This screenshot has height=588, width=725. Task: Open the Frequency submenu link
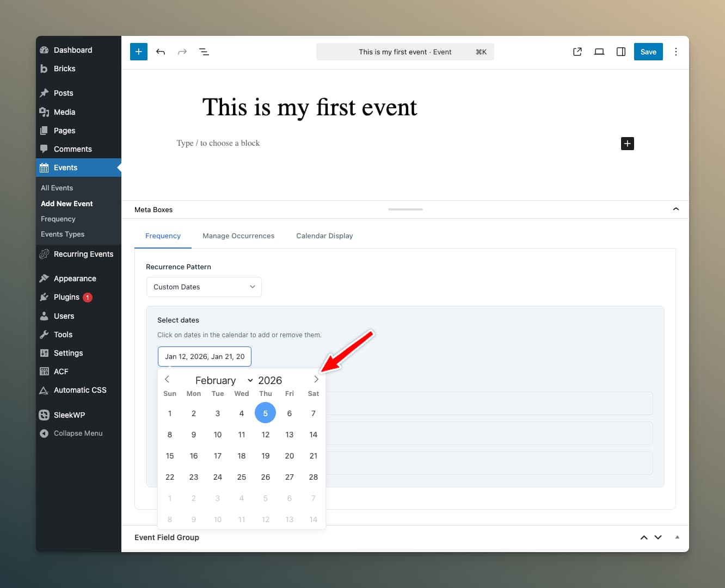(x=58, y=219)
